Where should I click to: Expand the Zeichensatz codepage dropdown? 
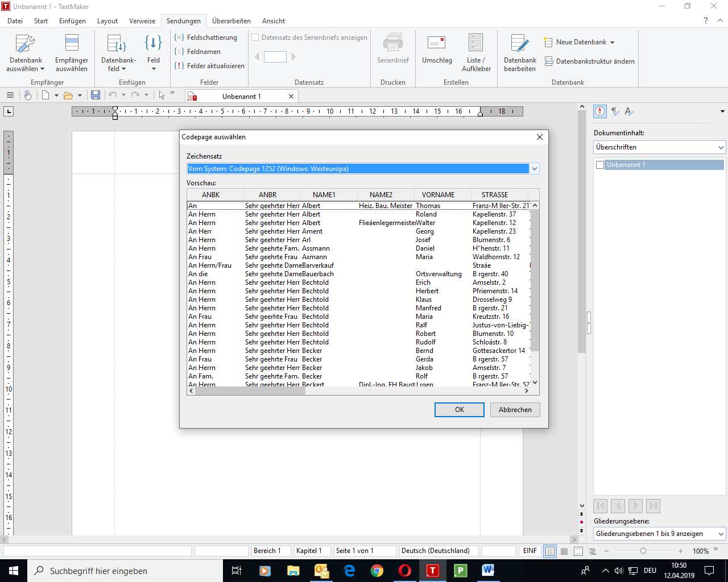coord(534,169)
